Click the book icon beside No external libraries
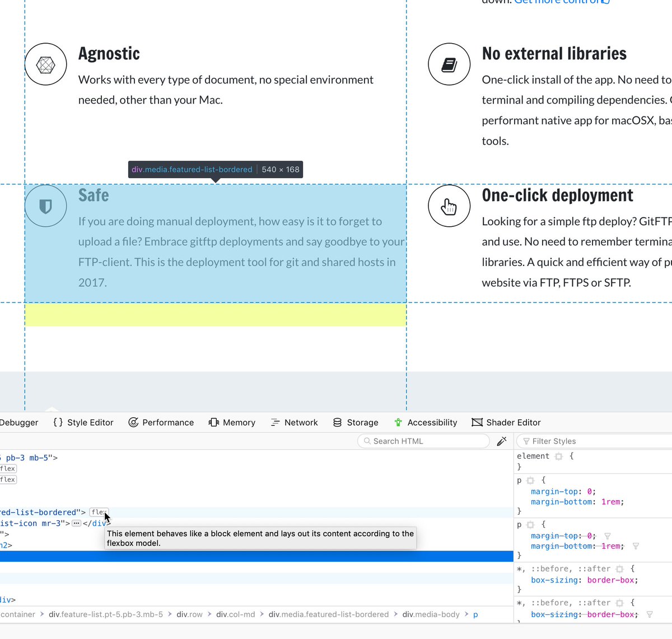Viewport: 672px width, 639px height. point(449,64)
